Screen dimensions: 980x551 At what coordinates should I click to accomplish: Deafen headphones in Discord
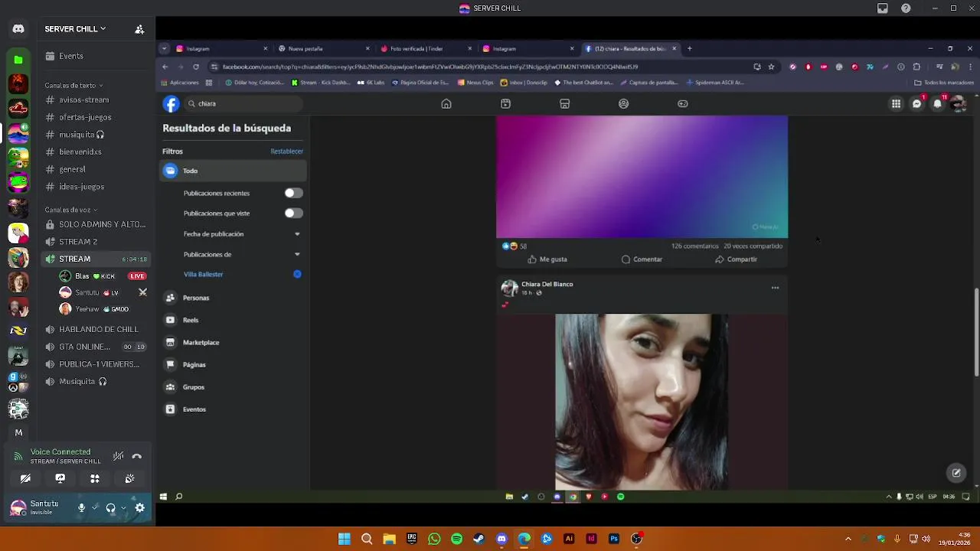[110, 507]
